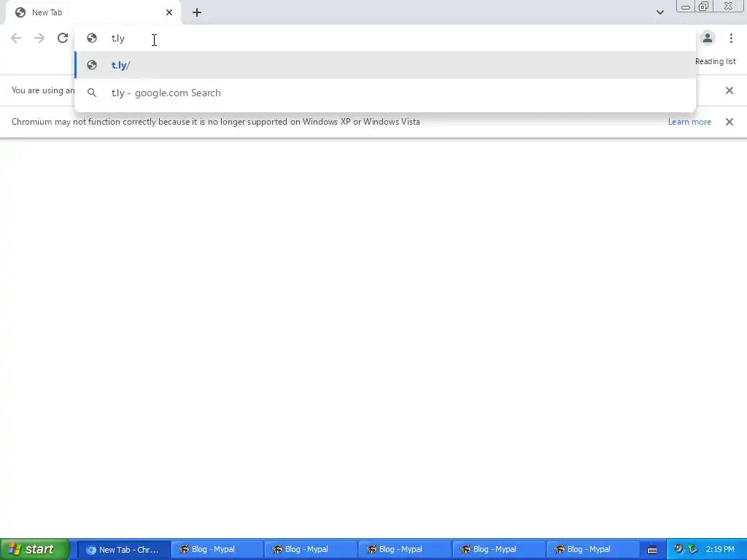
Task: Open a new tab with the plus button
Action: point(197,12)
